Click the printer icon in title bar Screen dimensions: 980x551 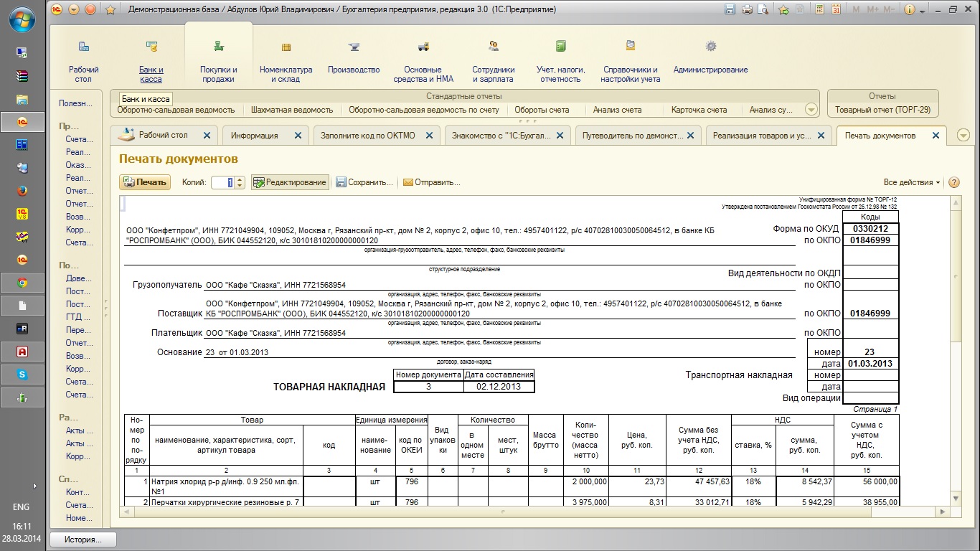pos(747,9)
